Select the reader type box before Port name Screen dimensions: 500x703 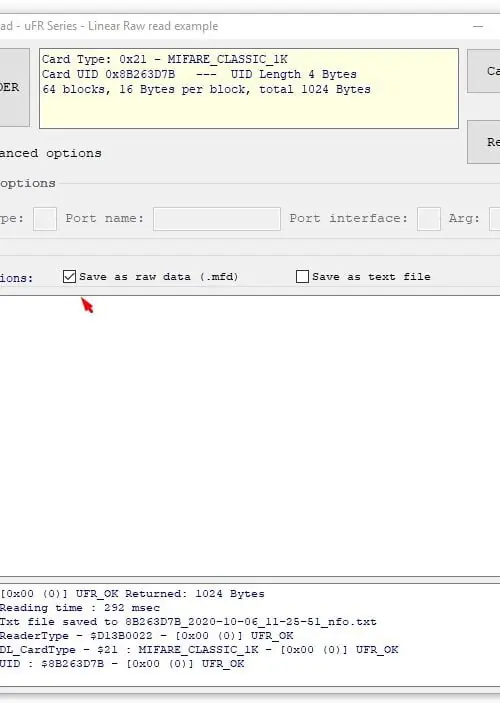pyautogui.click(x=45, y=219)
